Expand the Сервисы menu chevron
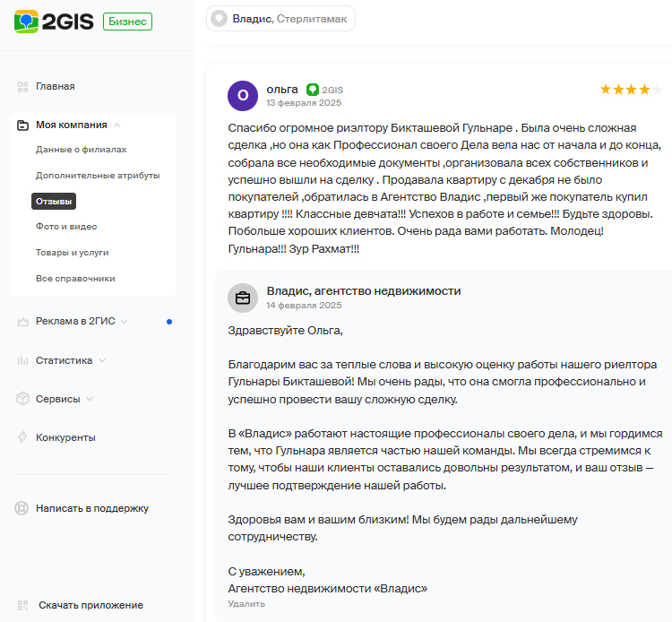The height and width of the screenshot is (622, 672). coord(90,399)
